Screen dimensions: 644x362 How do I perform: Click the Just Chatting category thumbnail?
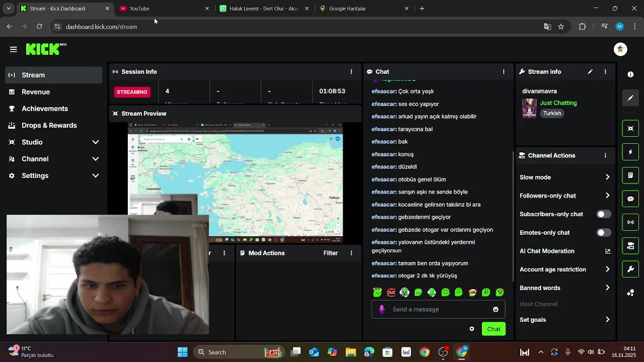(529, 108)
